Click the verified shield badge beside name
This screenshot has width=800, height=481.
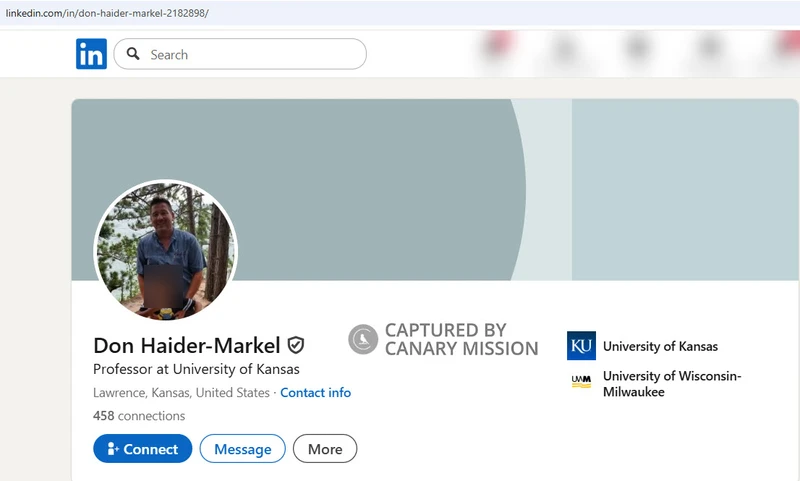click(x=296, y=345)
